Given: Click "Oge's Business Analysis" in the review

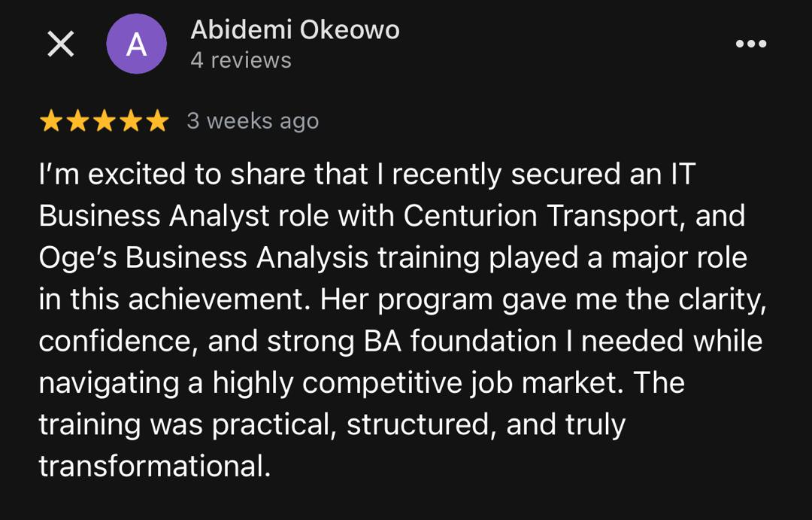Looking at the screenshot, I should point(203,258).
